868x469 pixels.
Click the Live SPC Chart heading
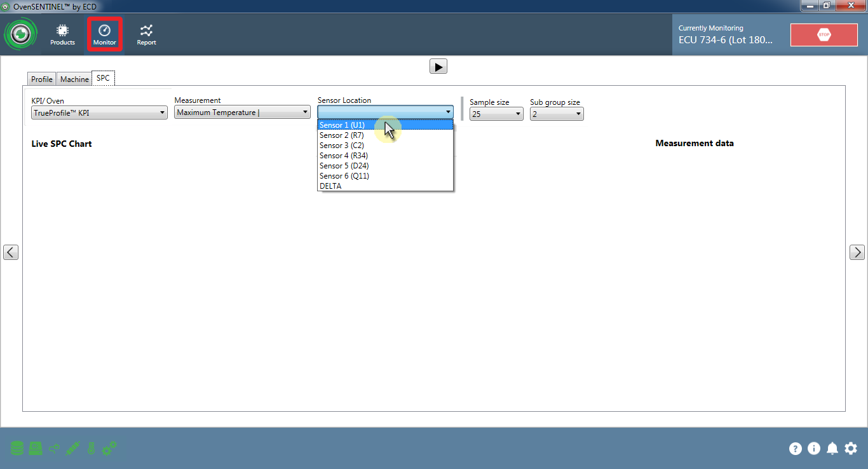[x=62, y=144]
